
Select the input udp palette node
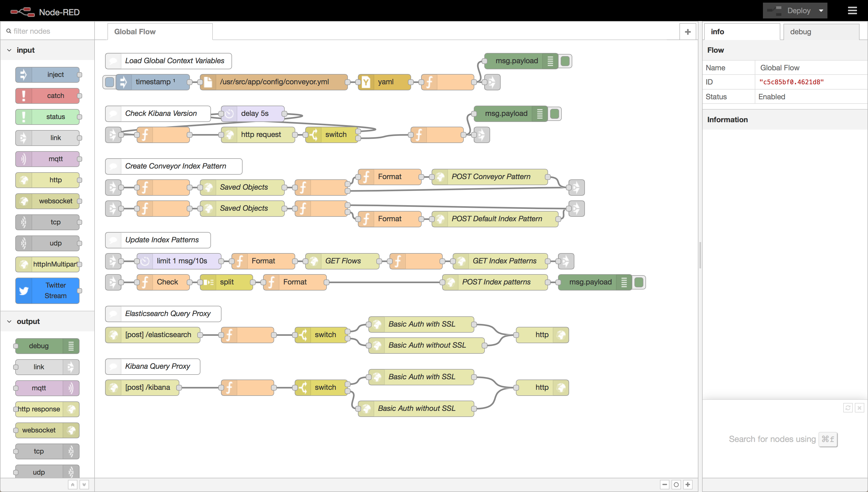pos(47,243)
